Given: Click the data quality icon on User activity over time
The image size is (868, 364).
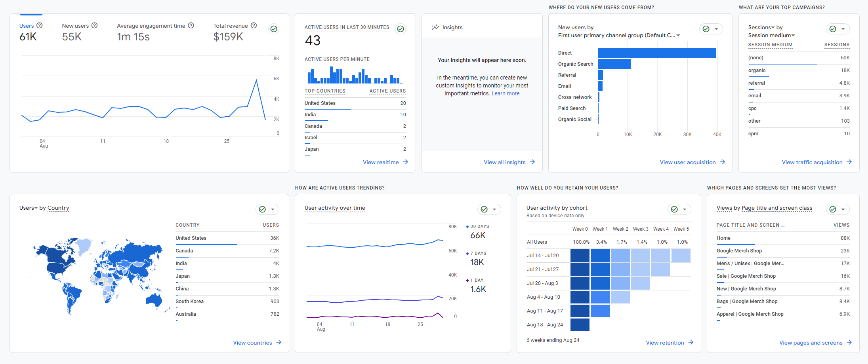Looking at the screenshot, I should pos(485,209).
